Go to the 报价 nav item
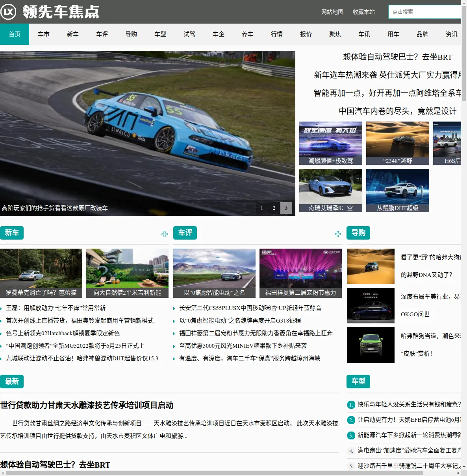Screen dimensions: 467x476 306,34
